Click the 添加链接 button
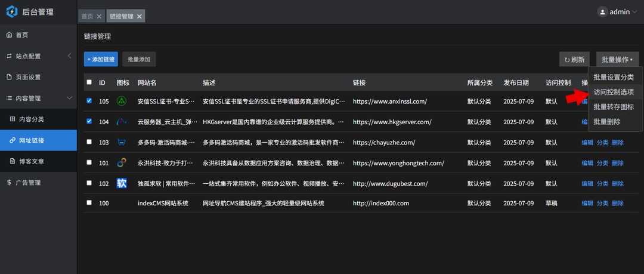The height and width of the screenshot is (274, 644). 101,60
